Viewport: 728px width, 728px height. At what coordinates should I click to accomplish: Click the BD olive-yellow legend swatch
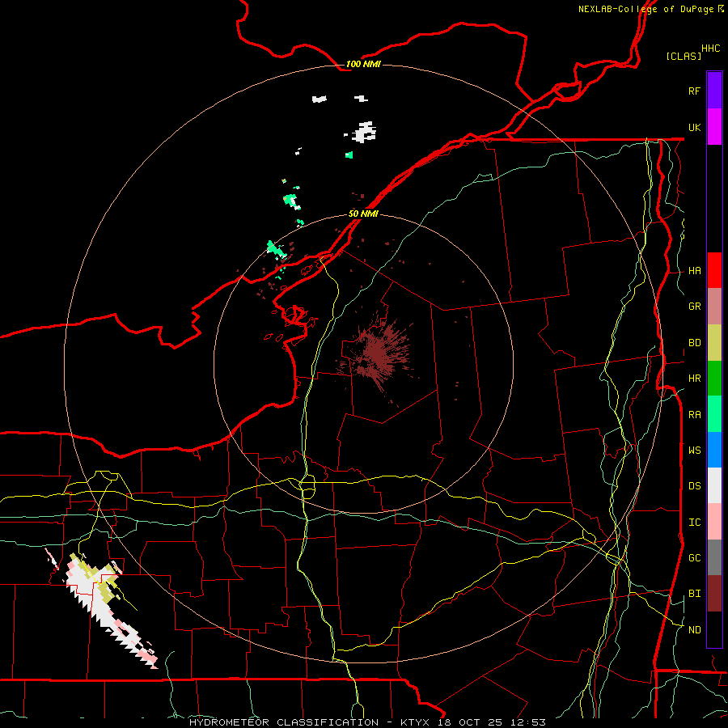click(x=714, y=343)
